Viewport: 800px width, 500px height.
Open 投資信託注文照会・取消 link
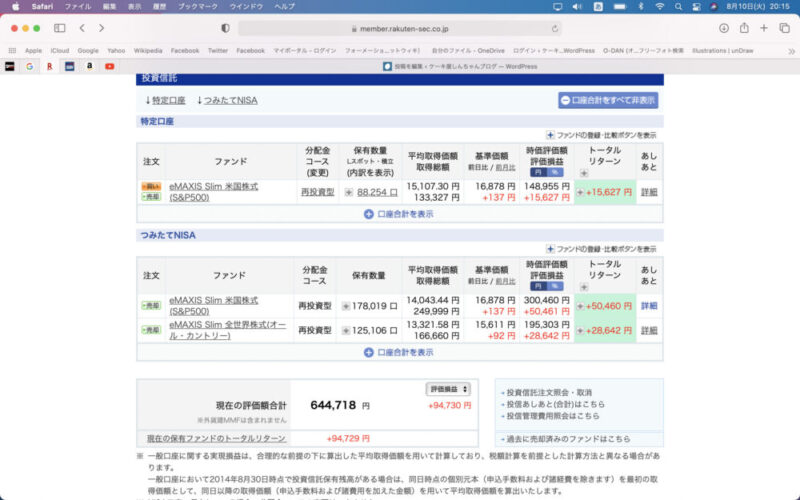pyautogui.click(x=549, y=392)
